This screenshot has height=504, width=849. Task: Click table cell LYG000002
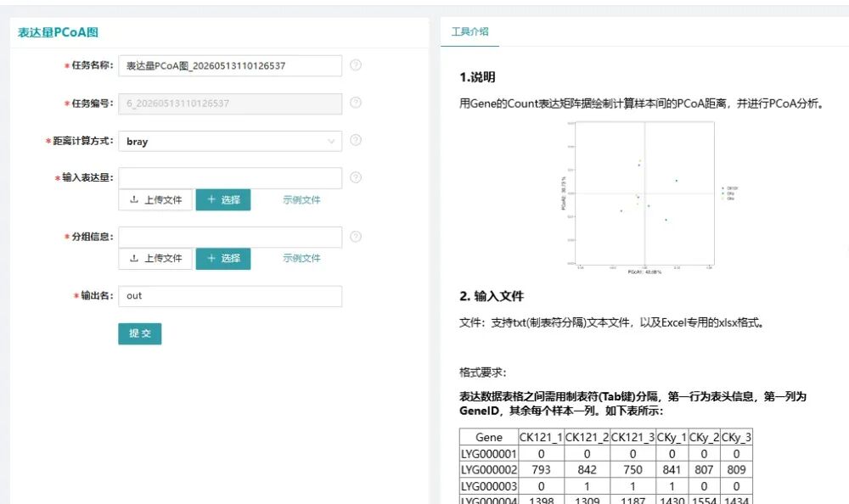(x=489, y=470)
